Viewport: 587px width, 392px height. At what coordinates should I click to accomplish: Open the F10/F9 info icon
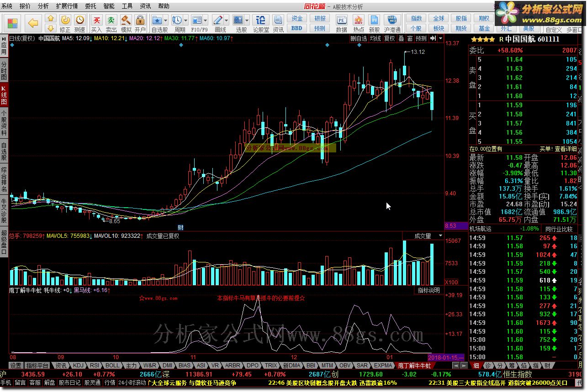tap(197, 20)
